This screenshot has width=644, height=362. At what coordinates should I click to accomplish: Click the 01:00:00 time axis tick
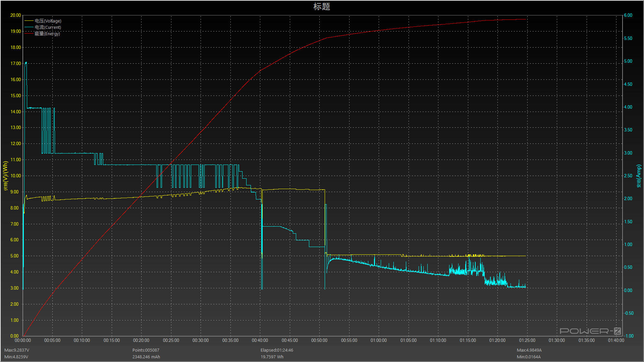point(379,340)
